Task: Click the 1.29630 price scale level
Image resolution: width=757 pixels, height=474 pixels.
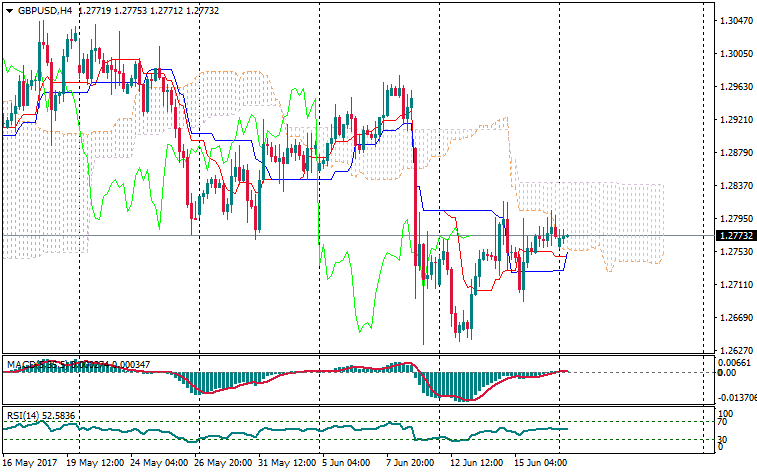Action: tap(735, 87)
